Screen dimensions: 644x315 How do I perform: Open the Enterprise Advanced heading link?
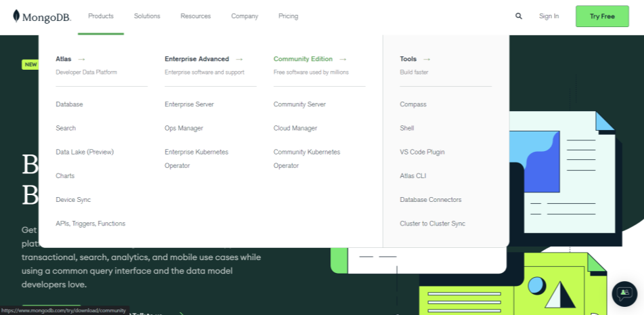197,59
